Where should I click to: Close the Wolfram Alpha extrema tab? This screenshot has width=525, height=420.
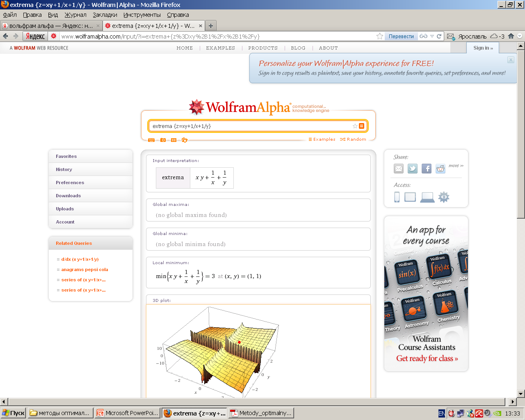201,25
